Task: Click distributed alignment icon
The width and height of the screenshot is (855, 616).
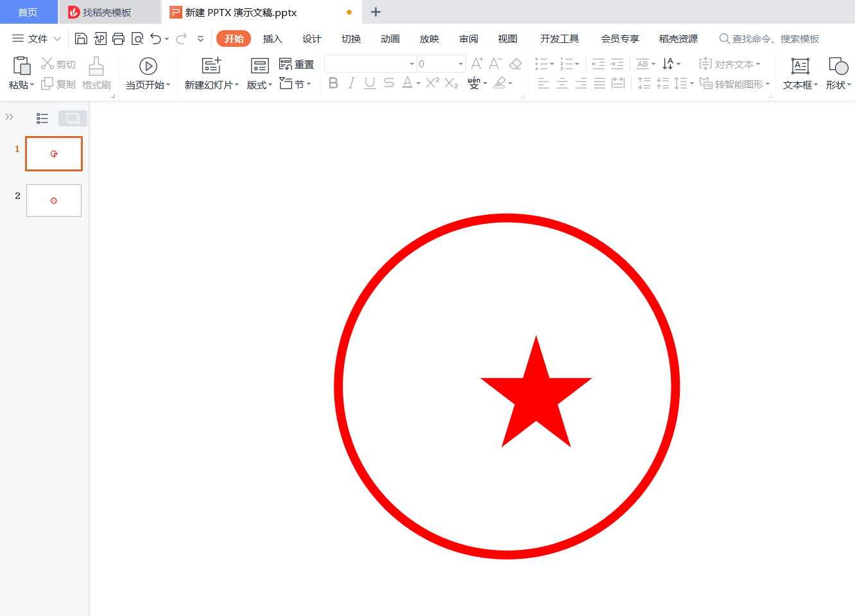Action: (x=618, y=83)
